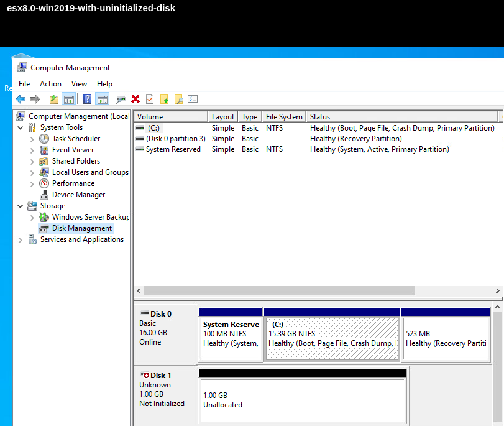Viewport: 504px width, 426px height.
Task: Toggle the Show/Hide Console Tree button
Action: 69,99
